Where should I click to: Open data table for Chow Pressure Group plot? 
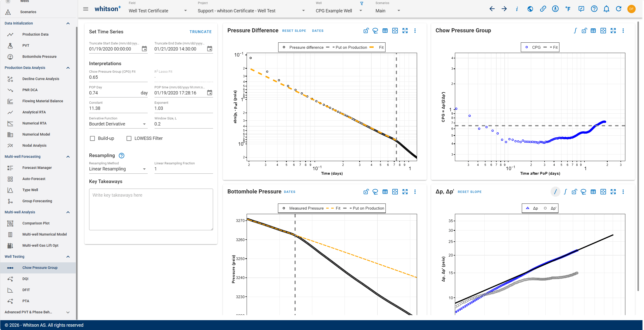pyautogui.click(x=593, y=31)
